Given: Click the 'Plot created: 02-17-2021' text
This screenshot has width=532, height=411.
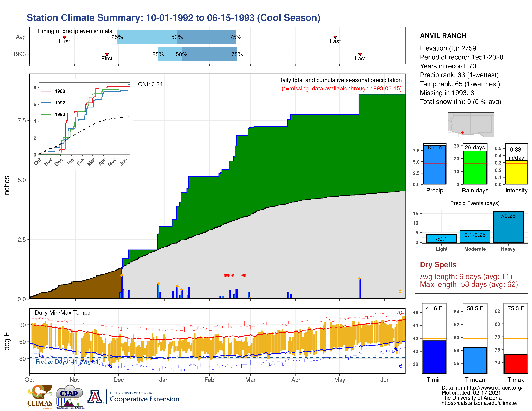Looking at the screenshot, I should pos(471,393).
